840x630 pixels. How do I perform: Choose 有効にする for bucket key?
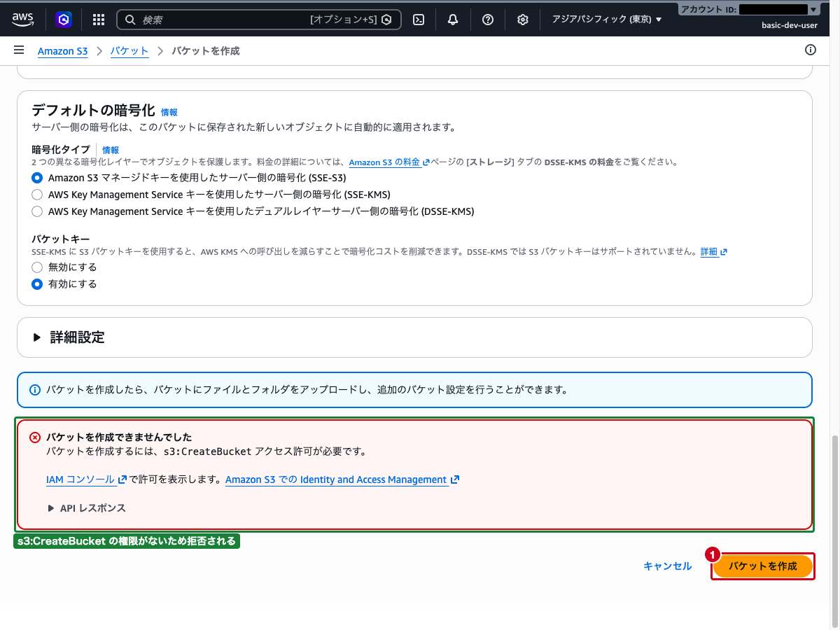click(x=37, y=284)
